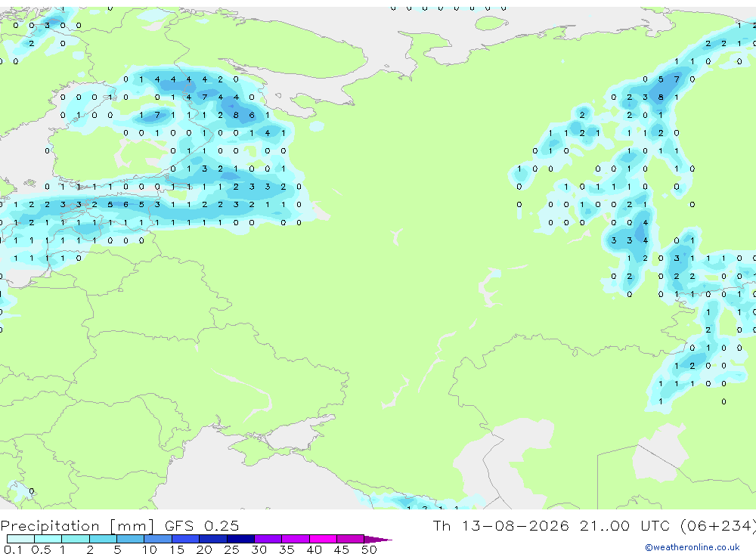Click the 'Precipitation [mm]' title text

[77, 526]
